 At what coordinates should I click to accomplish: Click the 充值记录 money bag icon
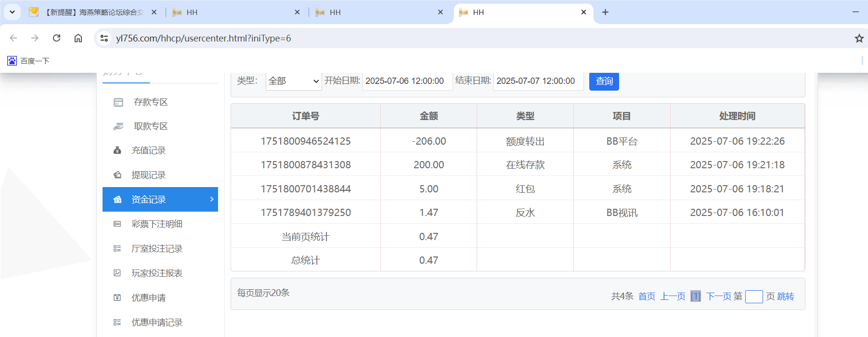pos(117,150)
